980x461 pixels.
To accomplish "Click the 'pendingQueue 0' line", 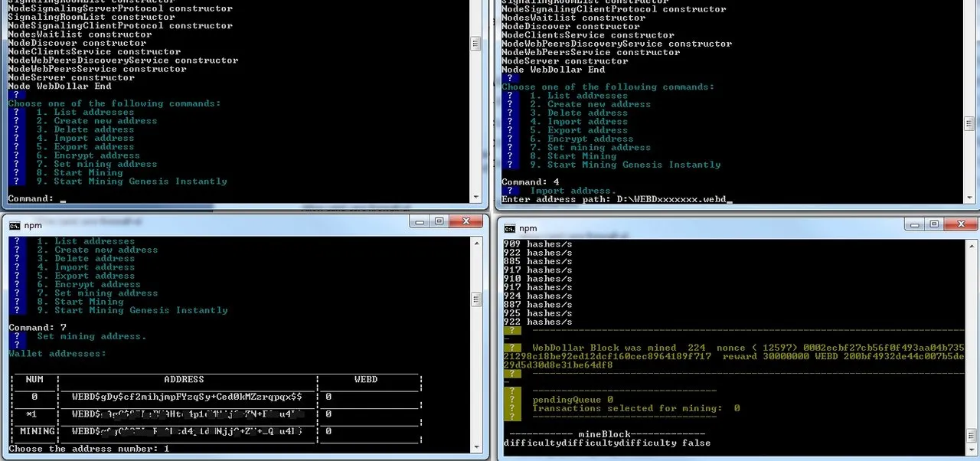I will (x=573, y=400).
